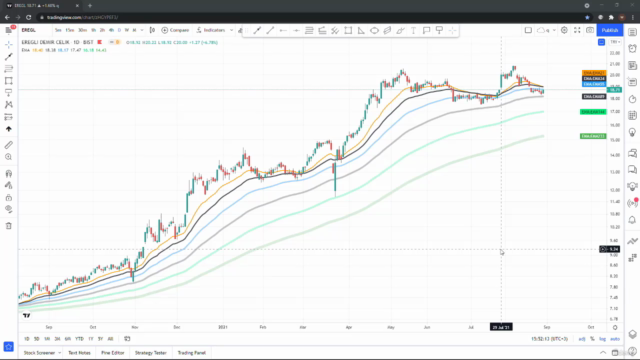Open the Fibonacci/pitchfork tools in left sidebar
Viewport: 640px width, 360px height.
click(x=9, y=69)
